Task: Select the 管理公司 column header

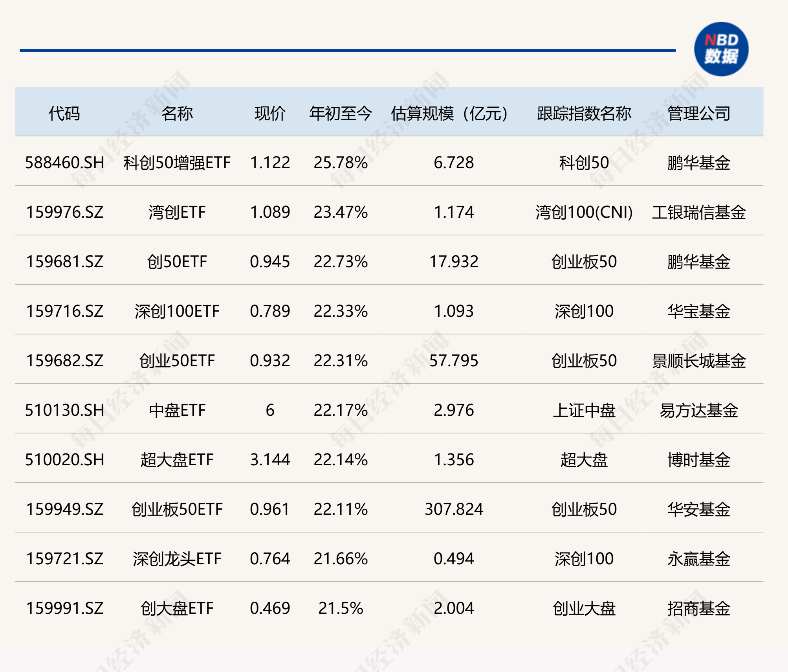Action: (699, 112)
